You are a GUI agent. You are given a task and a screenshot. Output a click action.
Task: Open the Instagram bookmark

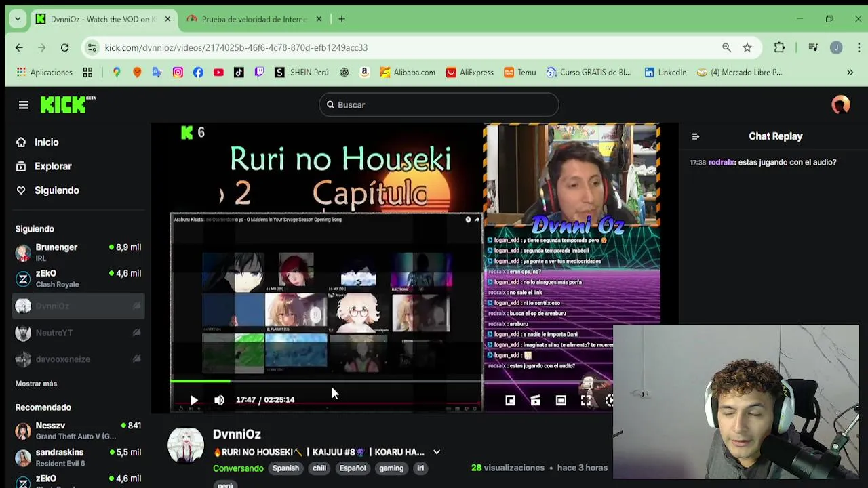178,73
